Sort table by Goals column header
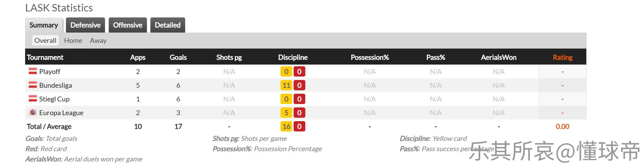 click(178, 57)
